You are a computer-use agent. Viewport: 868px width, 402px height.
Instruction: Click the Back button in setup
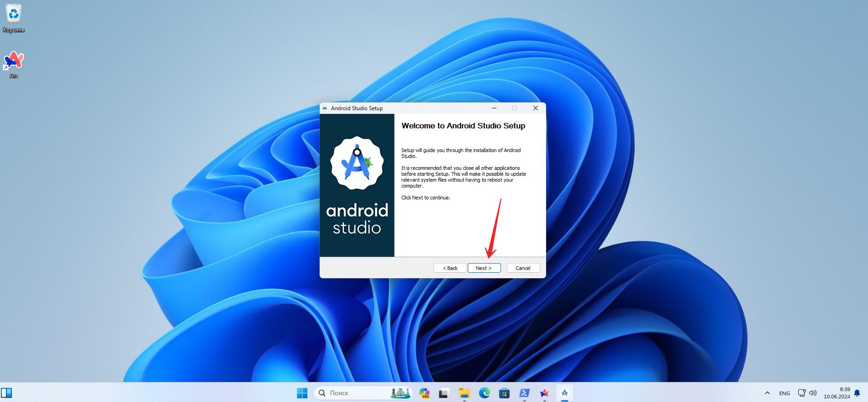450,268
